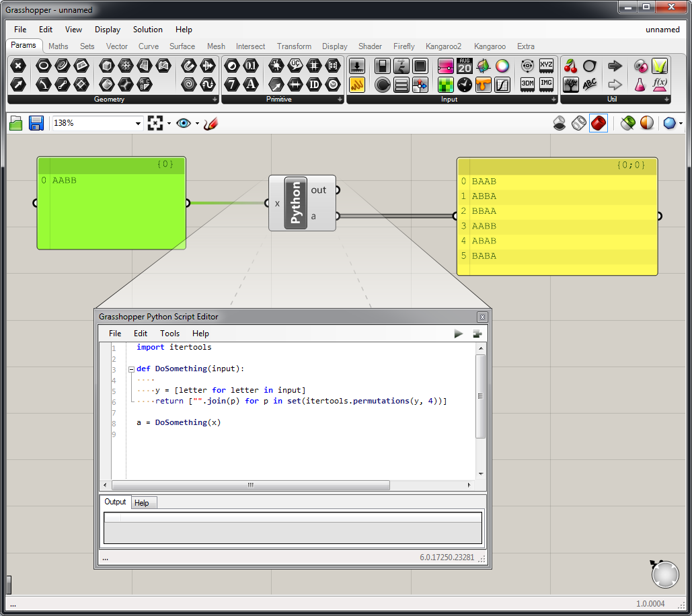This screenshot has height=616, width=692.
Task: Select the Colour Wheel input component
Action: (x=502, y=66)
